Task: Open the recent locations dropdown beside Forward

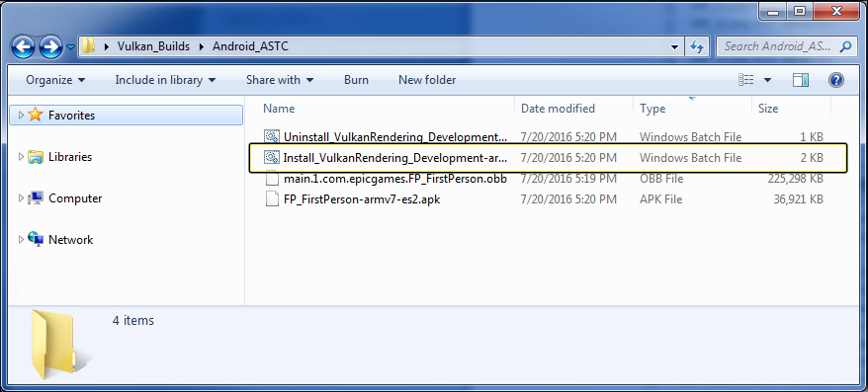Action: click(x=71, y=47)
